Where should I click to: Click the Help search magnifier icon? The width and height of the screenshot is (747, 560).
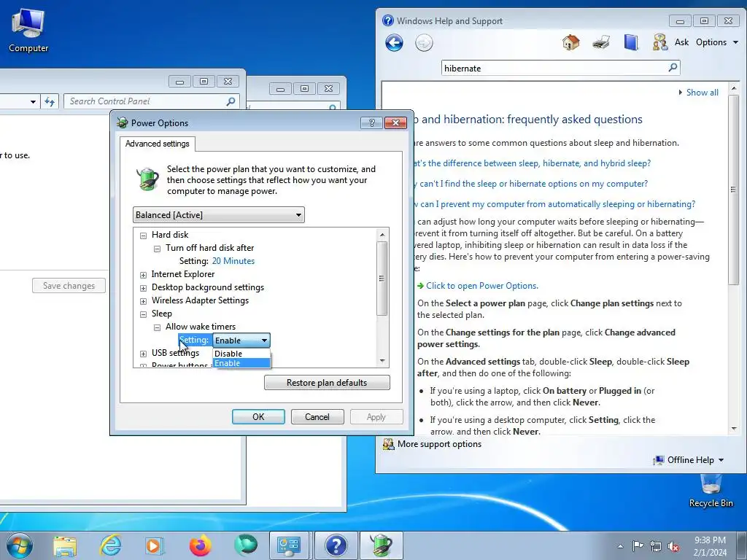(673, 68)
